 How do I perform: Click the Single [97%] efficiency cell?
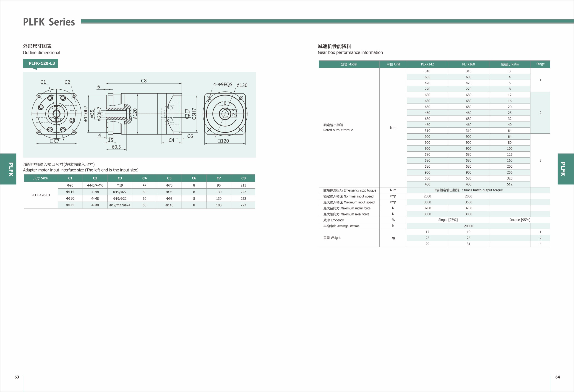point(448,220)
